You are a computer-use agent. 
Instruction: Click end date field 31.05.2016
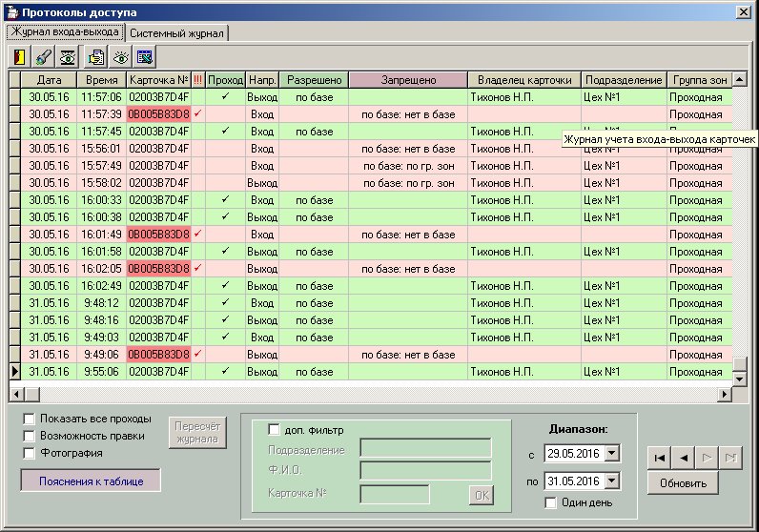[x=575, y=481]
